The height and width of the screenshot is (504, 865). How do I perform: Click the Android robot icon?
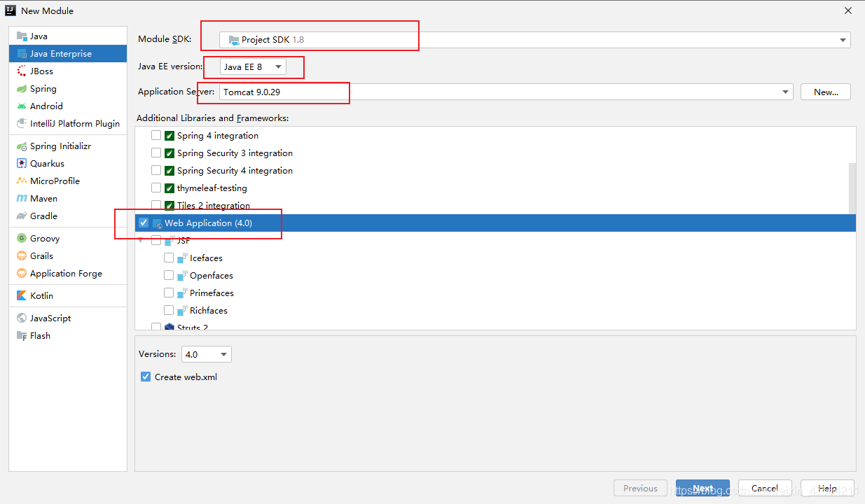tap(22, 106)
